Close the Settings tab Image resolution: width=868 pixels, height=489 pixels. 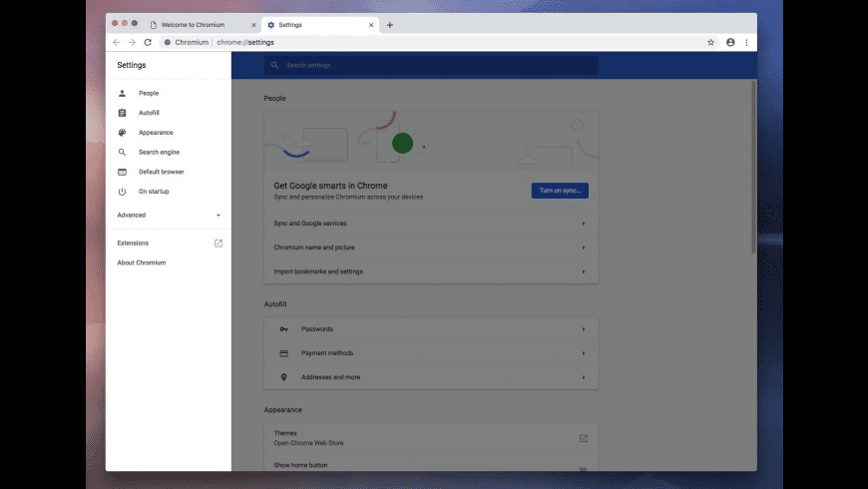point(371,25)
